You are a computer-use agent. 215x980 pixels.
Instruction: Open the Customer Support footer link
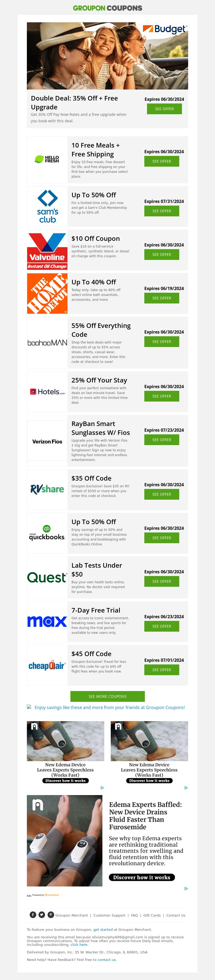pos(109,915)
